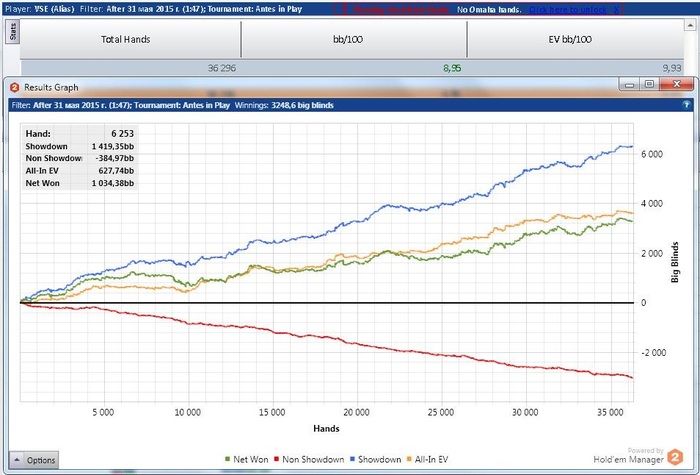Open the Options button in Results Graph
This screenshot has height=475, width=700.
tap(34, 460)
